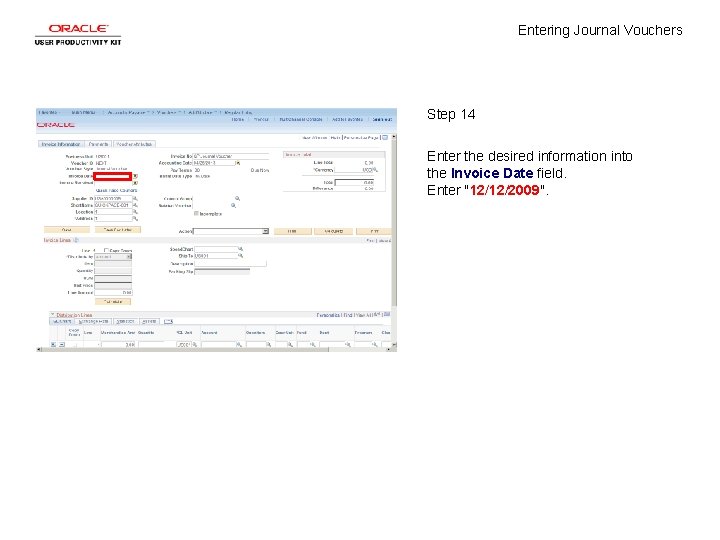Viewport: 720px width, 540px height.
Task: Open the Invoice Received calendar picker icon
Action: [x=135, y=183]
